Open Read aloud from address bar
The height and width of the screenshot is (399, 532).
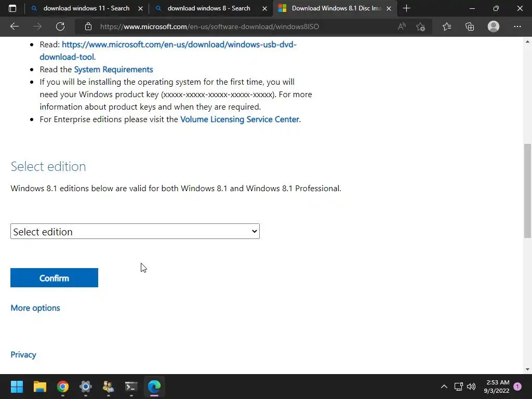[x=402, y=26]
